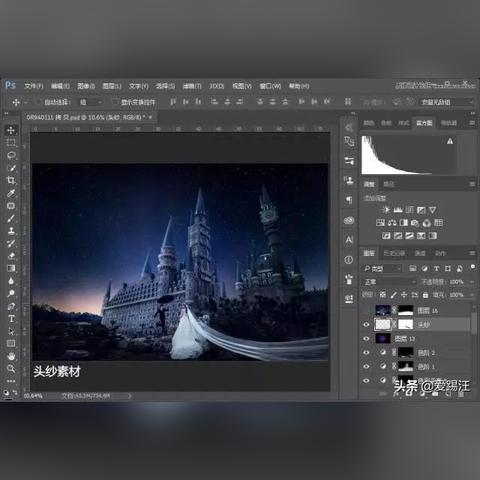480x480 pixels.
Task: Show the hidden 图层 16 layer
Action: (x=366, y=310)
